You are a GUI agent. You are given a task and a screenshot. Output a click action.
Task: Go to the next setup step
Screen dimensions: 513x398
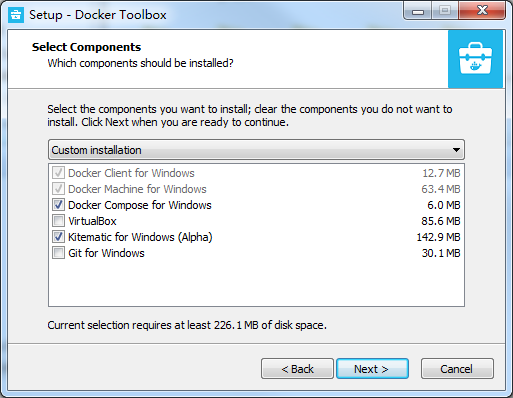point(372,369)
